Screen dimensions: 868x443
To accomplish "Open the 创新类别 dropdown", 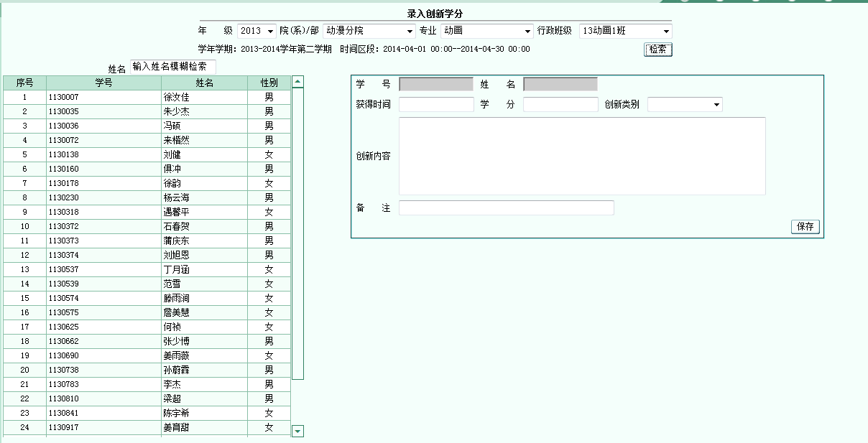I will 685,105.
